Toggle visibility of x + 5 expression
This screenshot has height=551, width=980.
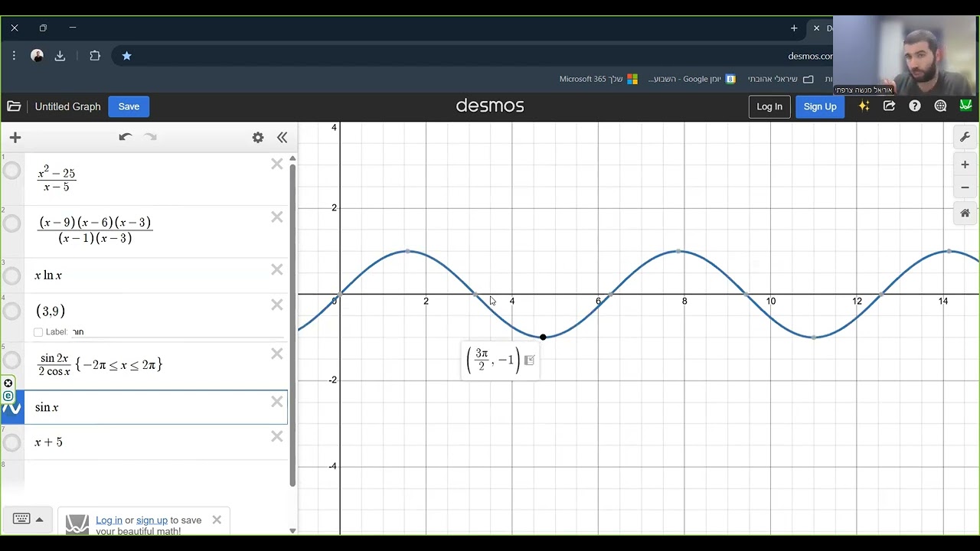click(12, 442)
